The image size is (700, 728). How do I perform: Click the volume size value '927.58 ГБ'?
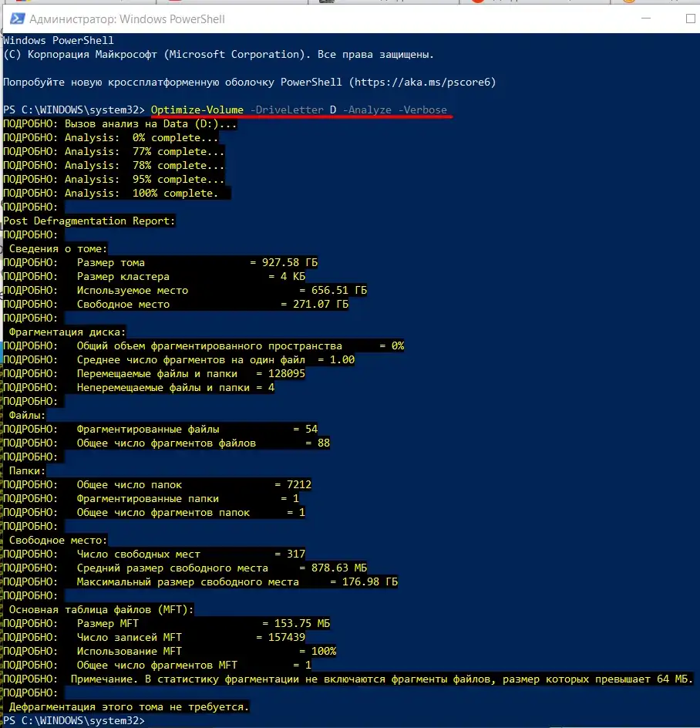(x=290, y=263)
